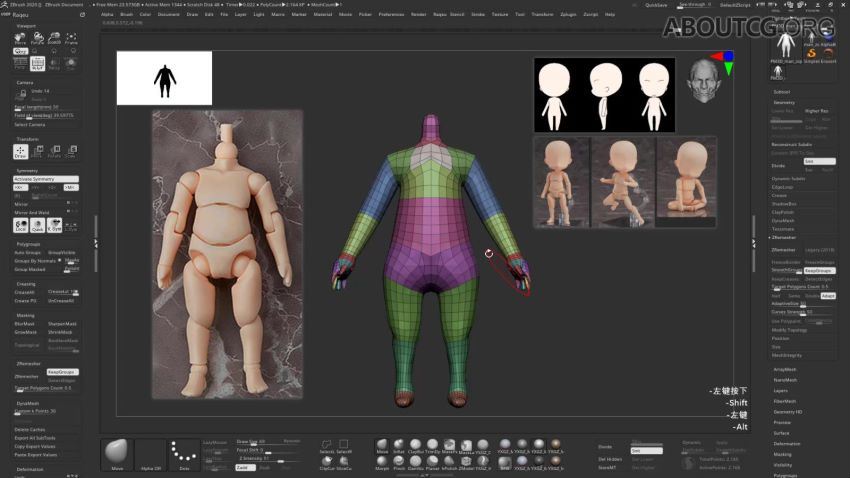Expand the ArrayMesh subpalette
The height and width of the screenshot is (478, 850).
click(x=785, y=369)
